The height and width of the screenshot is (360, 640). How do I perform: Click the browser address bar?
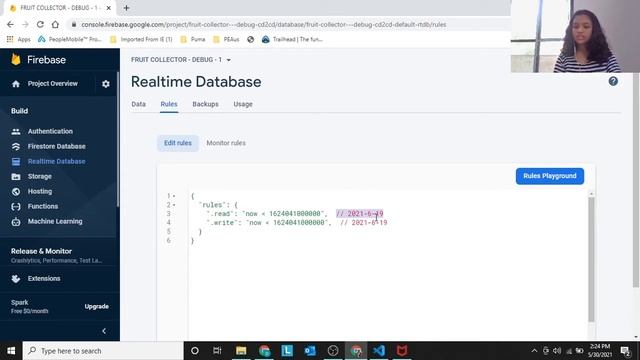(263, 24)
